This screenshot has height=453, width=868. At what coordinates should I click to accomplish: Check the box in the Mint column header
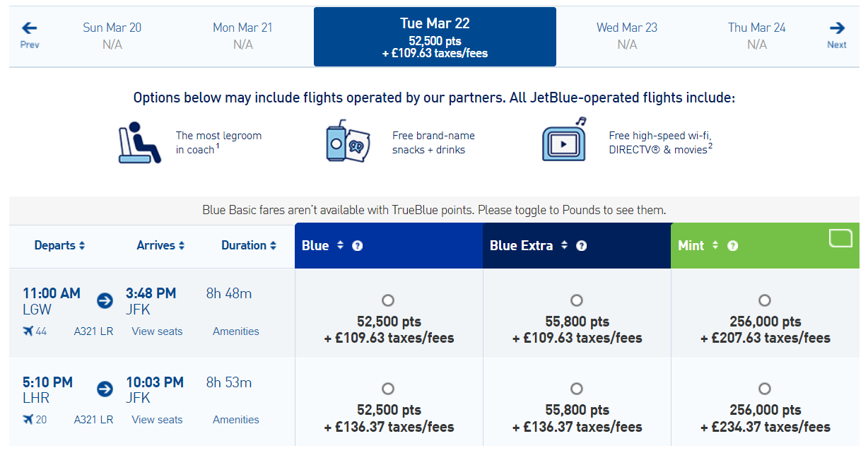(840, 238)
